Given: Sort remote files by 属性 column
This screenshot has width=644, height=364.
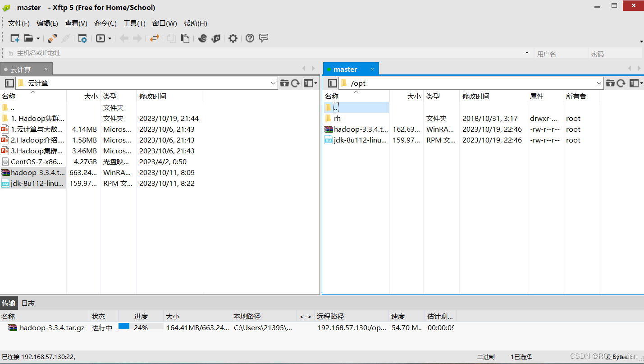Looking at the screenshot, I should coord(545,97).
